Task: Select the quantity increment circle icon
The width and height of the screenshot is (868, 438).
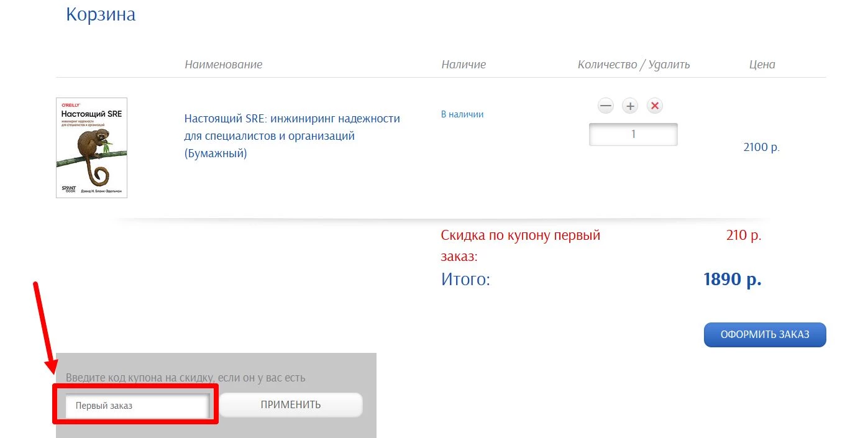Action: click(630, 106)
